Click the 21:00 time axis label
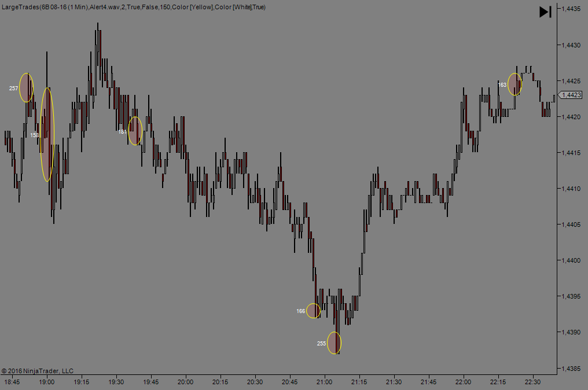The width and height of the screenshot is (588, 390). point(324,382)
